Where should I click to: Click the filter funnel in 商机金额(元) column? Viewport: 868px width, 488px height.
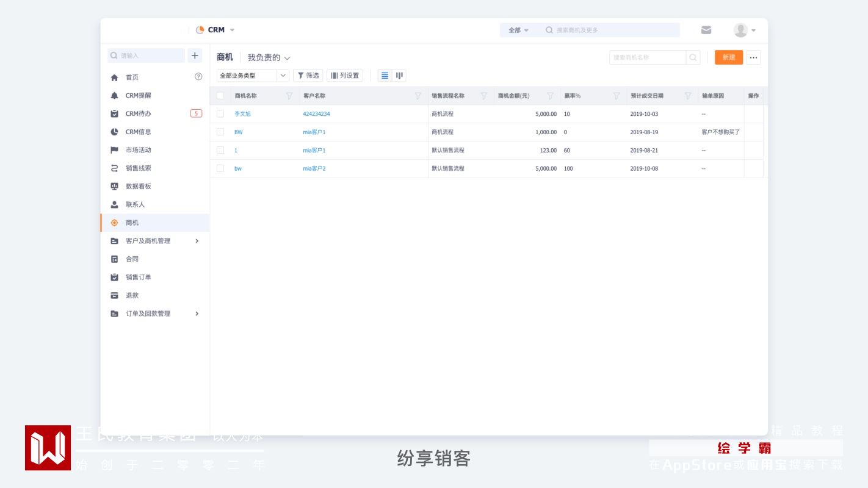coord(550,96)
